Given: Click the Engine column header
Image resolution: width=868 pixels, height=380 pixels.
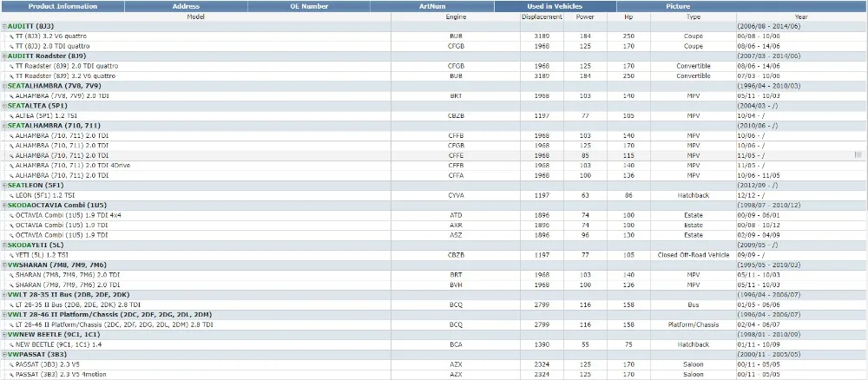Looking at the screenshot, I should 456,16.
